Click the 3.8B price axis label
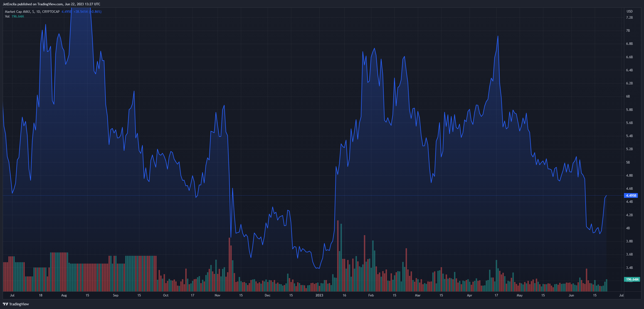 click(x=629, y=241)
